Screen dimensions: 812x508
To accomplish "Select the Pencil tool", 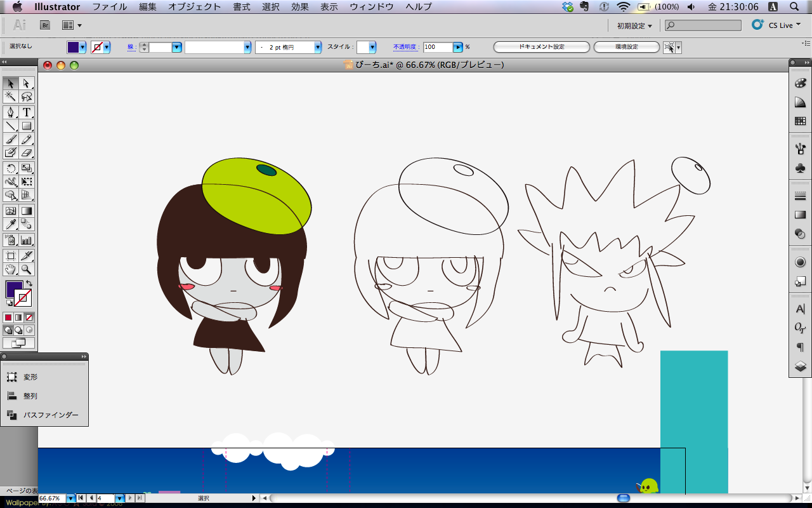I will pyautogui.click(x=27, y=139).
